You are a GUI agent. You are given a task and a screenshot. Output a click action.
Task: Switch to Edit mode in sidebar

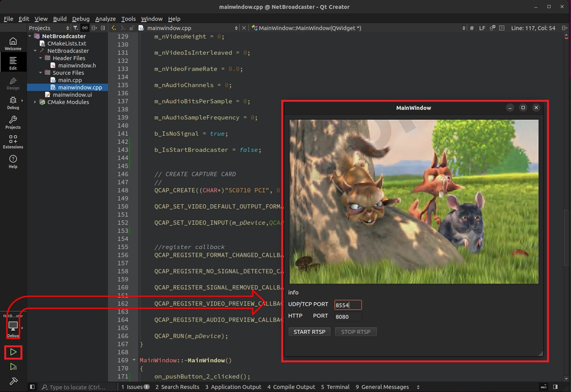[13, 63]
